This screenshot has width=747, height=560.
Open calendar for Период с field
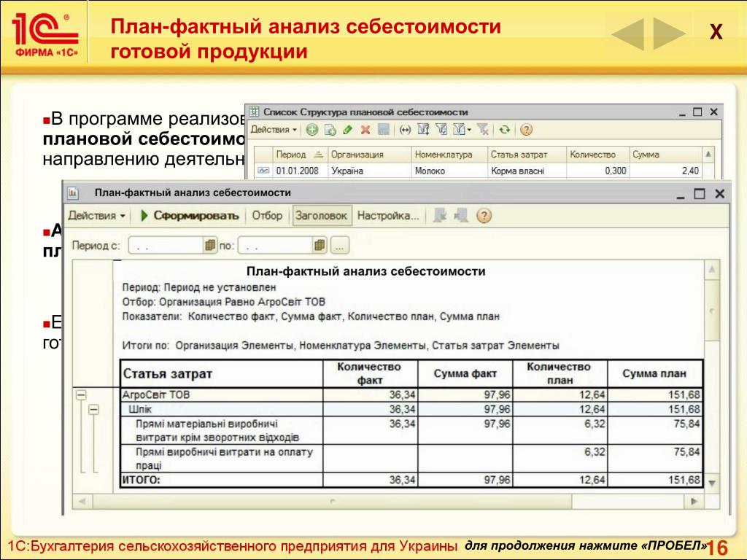coord(210,246)
